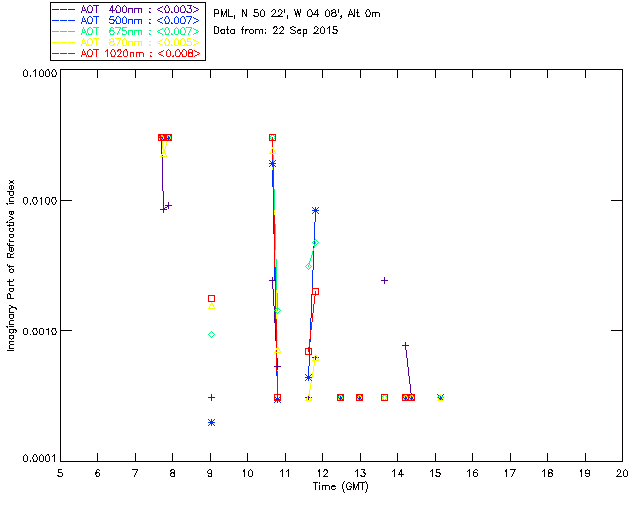Click the x-axis tick label 5
The width and height of the screenshot is (640, 512).
click(x=60, y=473)
